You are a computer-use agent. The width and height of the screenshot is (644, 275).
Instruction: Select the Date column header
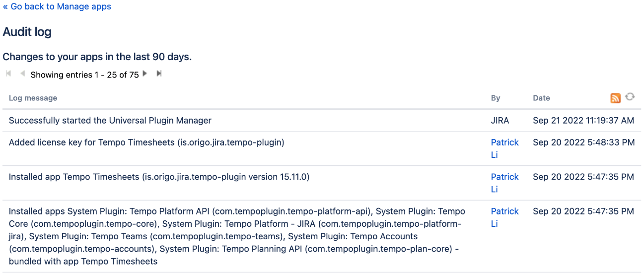541,98
